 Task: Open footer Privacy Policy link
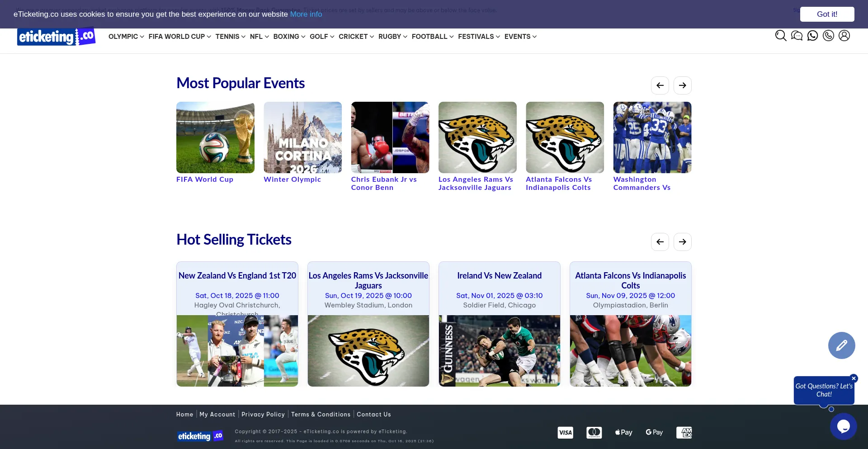[x=263, y=415]
